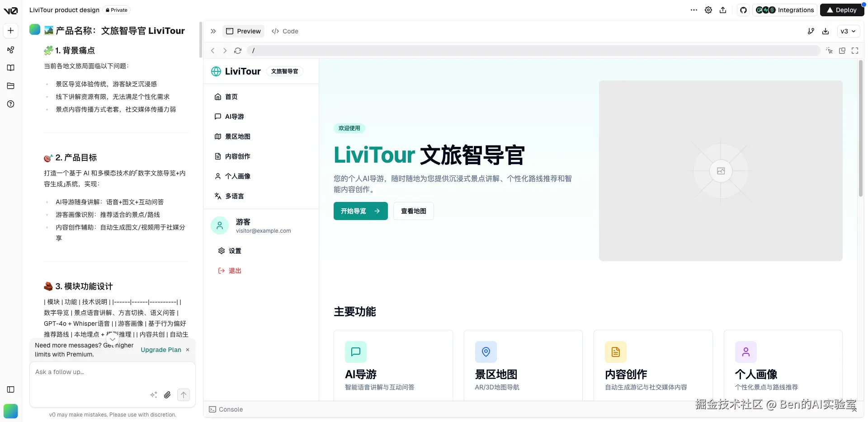Image resolution: width=868 pixels, height=422 pixels.
Task: Select 内容创作 in the LiviTour sidebar
Action: point(261,156)
